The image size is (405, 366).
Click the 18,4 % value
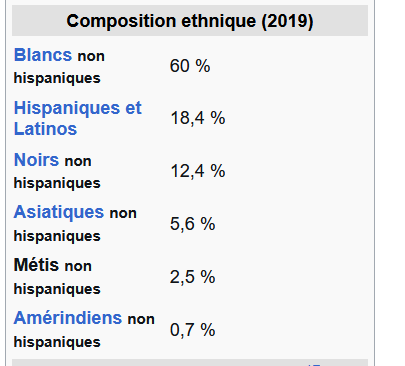point(198,118)
